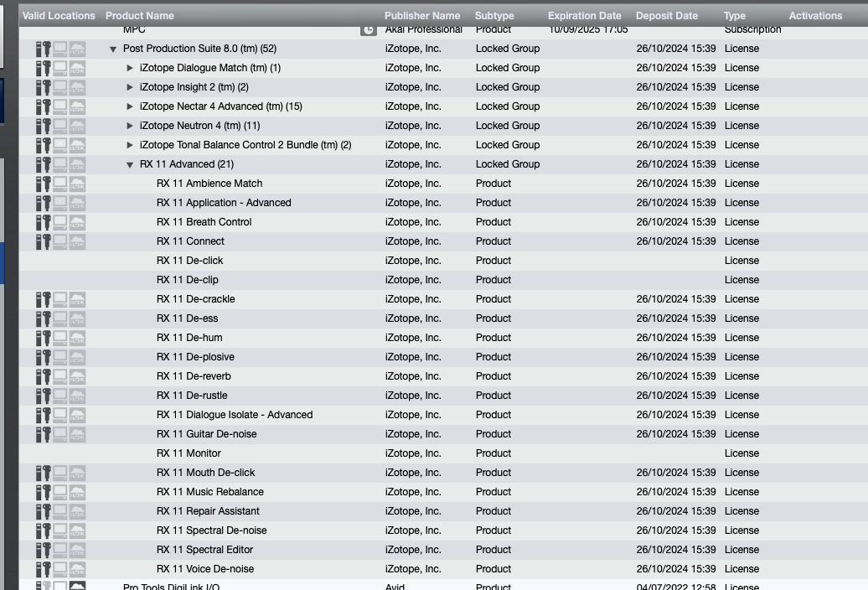Select the RX 11 De-crackle product name
The width and height of the screenshot is (868, 590).
click(x=195, y=299)
